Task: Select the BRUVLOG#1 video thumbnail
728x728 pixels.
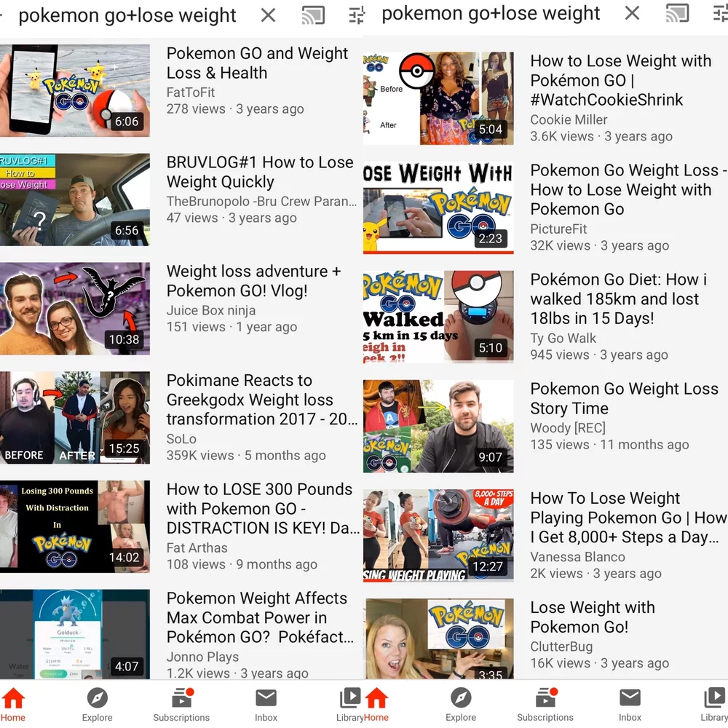Action: click(x=75, y=199)
